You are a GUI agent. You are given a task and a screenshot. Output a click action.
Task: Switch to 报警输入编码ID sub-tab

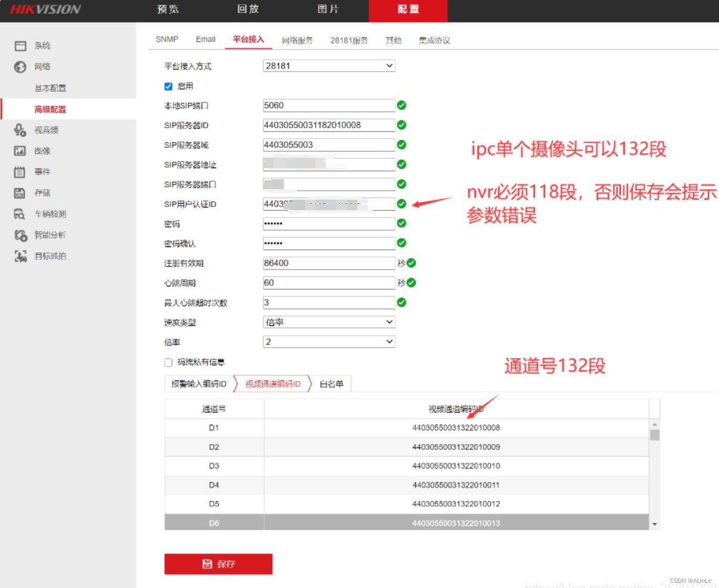pos(199,384)
